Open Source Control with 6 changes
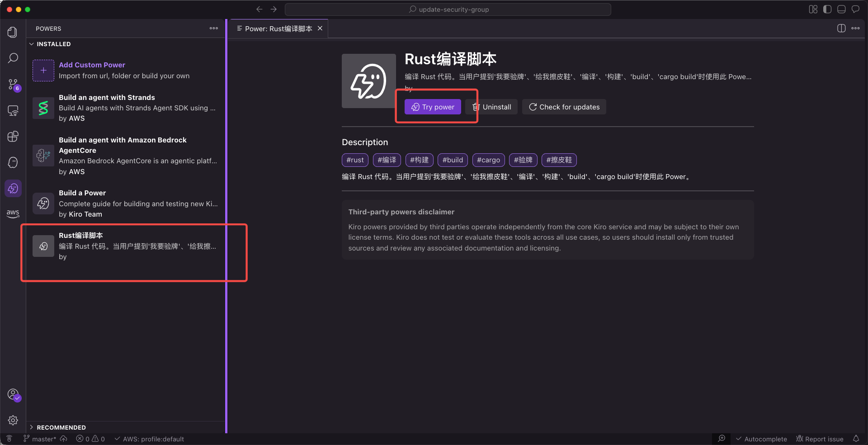Screen dimensions: 868x445 [13, 85]
